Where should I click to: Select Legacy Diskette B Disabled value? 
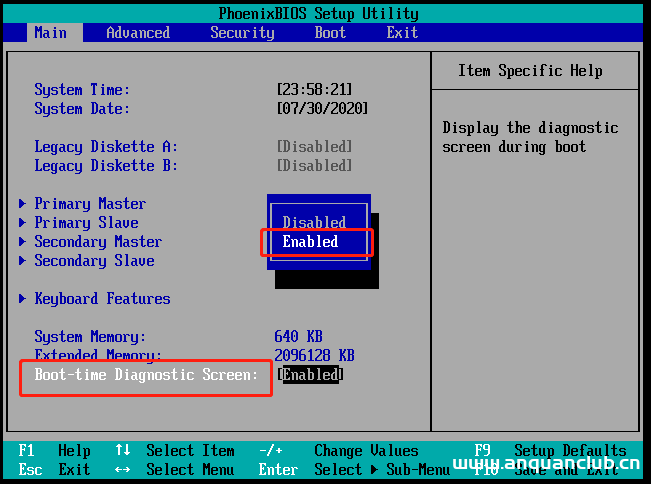coord(314,166)
